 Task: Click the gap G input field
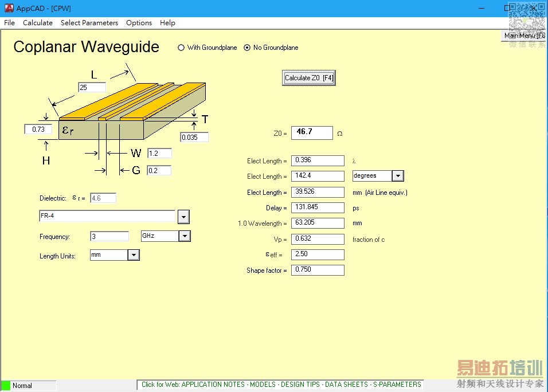pos(159,170)
